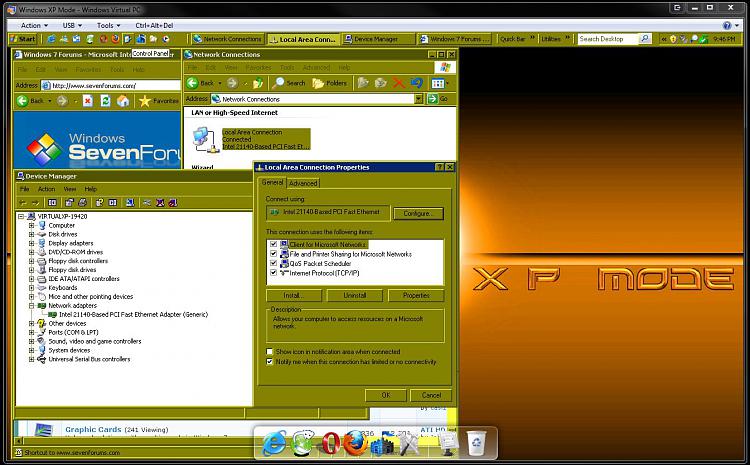This screenshot has width=750, height=465.
Task: Click the Up folder icon in Network Connections
Action: click(258, 83)
